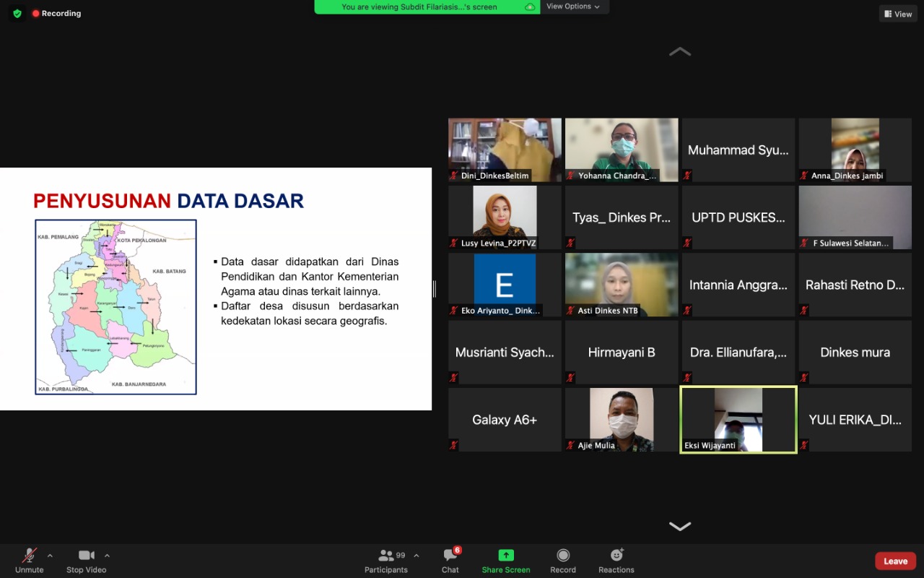The image size is (924, 578).
Task: Go to previous page of video gallery
Action: tap(680, 51)
